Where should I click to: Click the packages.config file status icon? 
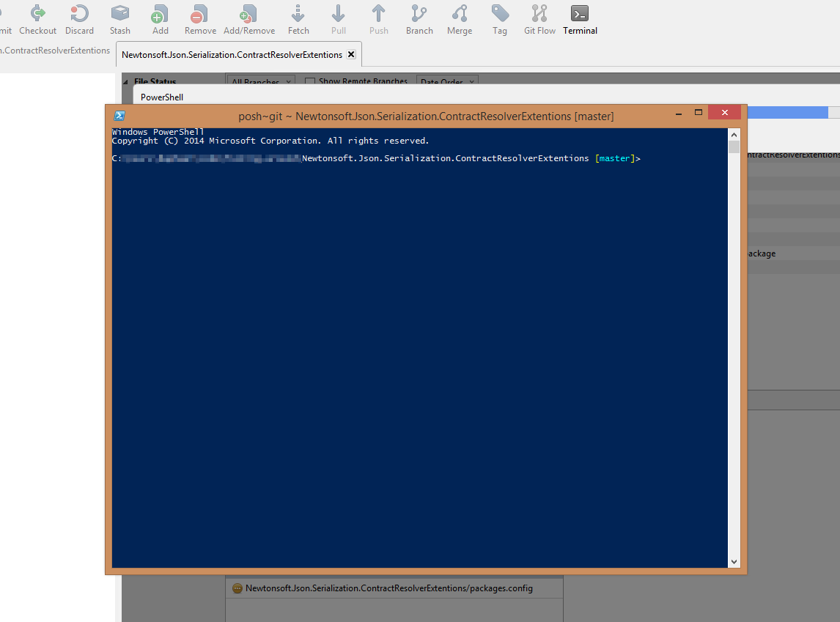click(237, 588)
